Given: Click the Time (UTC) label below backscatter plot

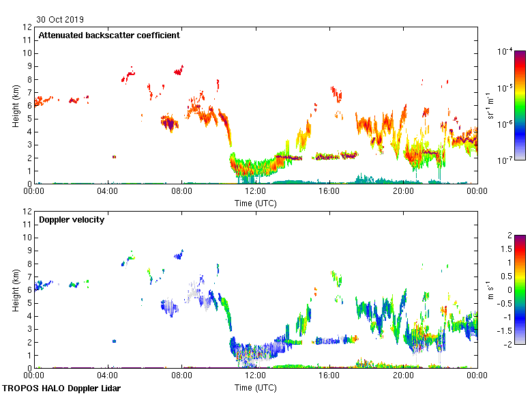Looking at the screenshot, I should click(256, 203).
